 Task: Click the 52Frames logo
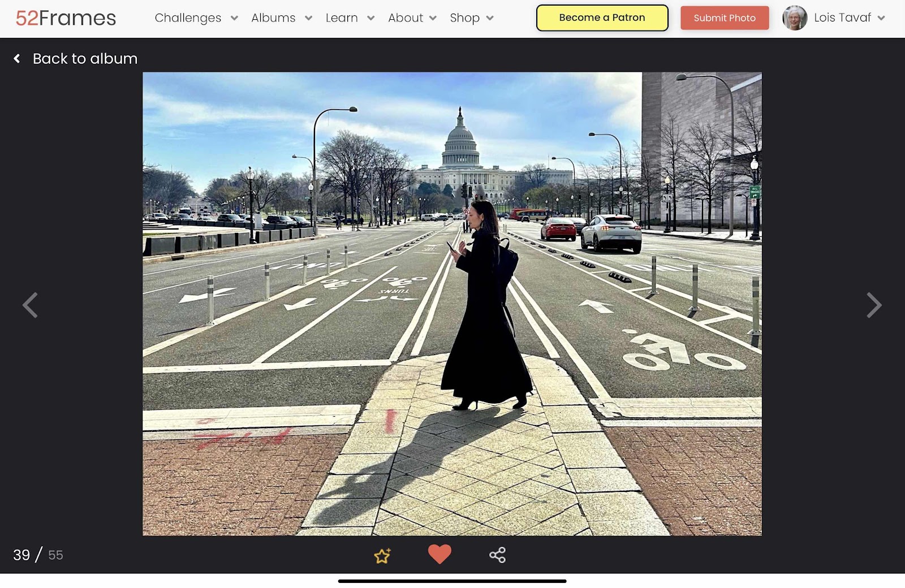tap(66, 18)
